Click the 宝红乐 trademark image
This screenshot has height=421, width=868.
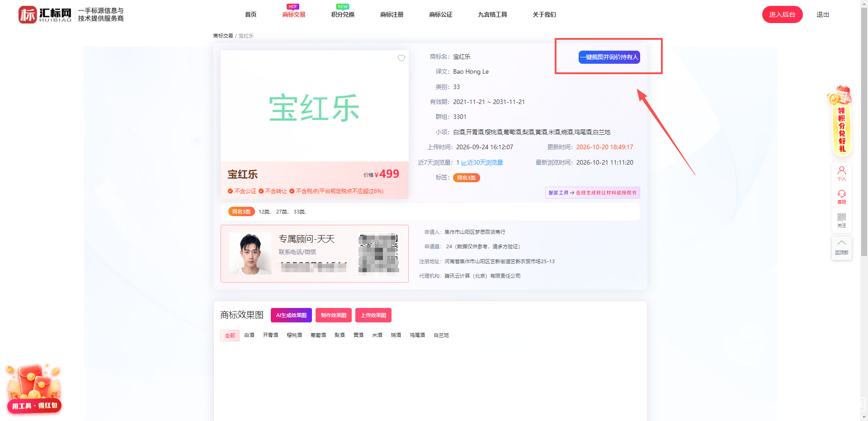pyautogui.click(x=315, y=106)
